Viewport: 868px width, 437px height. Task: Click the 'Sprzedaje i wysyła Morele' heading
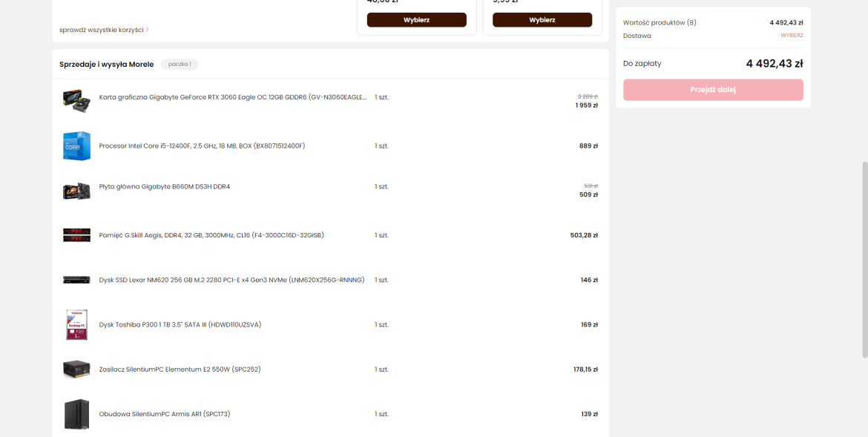point(107,65)
